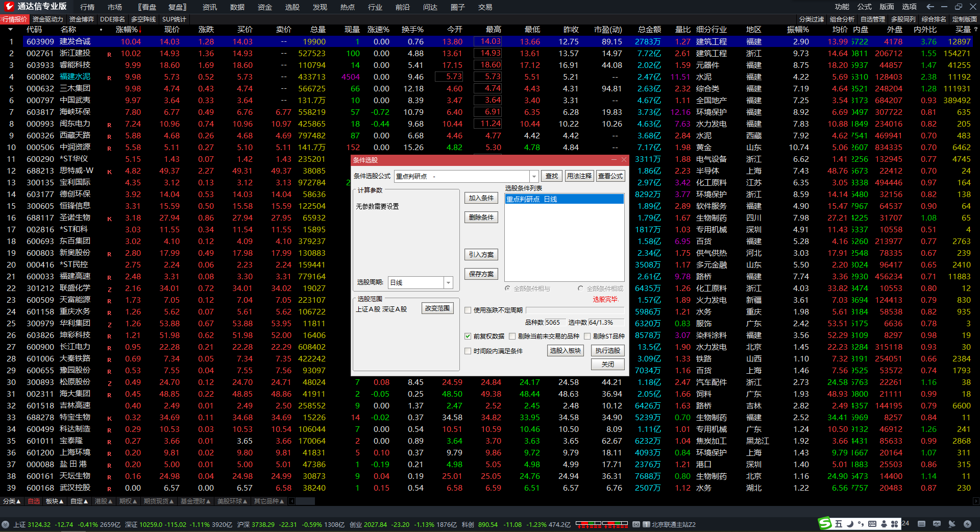Check the 使用涨跌不定周期 option
Screen dimensions: 980x532
(468, 310)
